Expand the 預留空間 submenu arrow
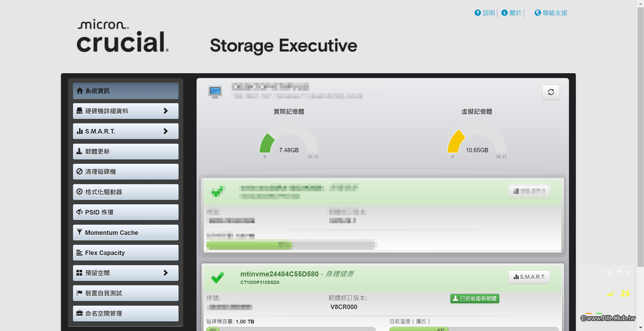The image size is (644, 331). tap(165, 273)
